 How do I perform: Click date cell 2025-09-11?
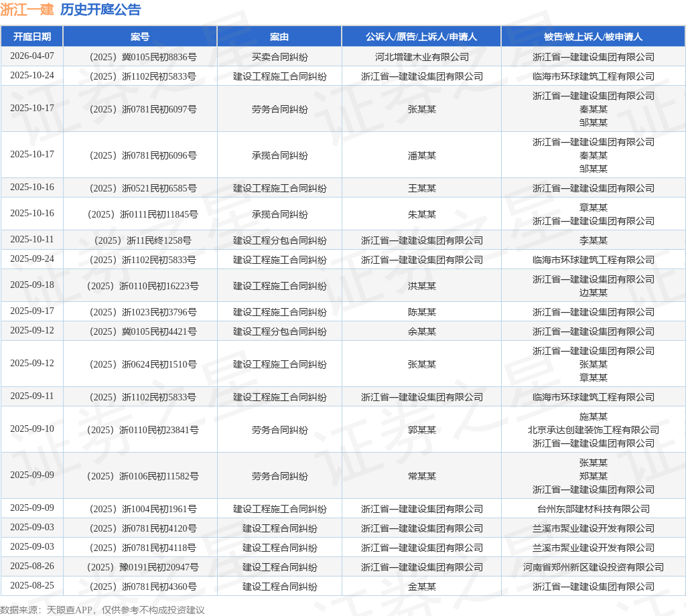tap(32, 396)
